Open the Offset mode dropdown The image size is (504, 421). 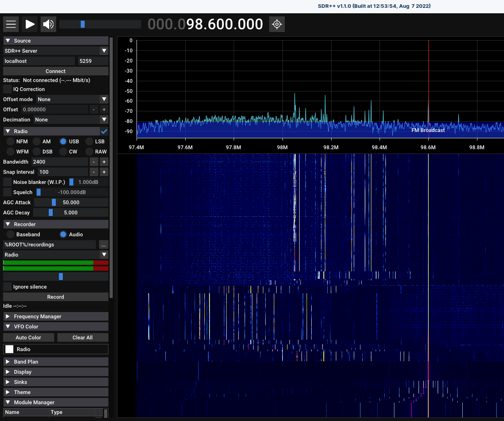coord(72,99)
